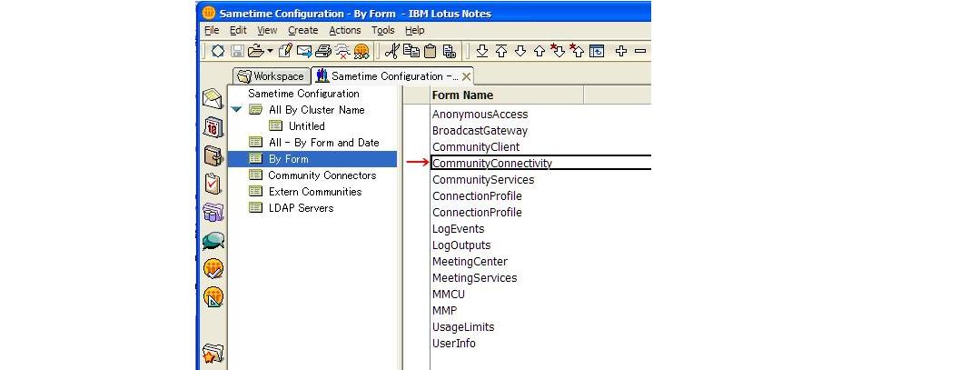
Task: Select the LogEvents document row
Action: (540, 228)
